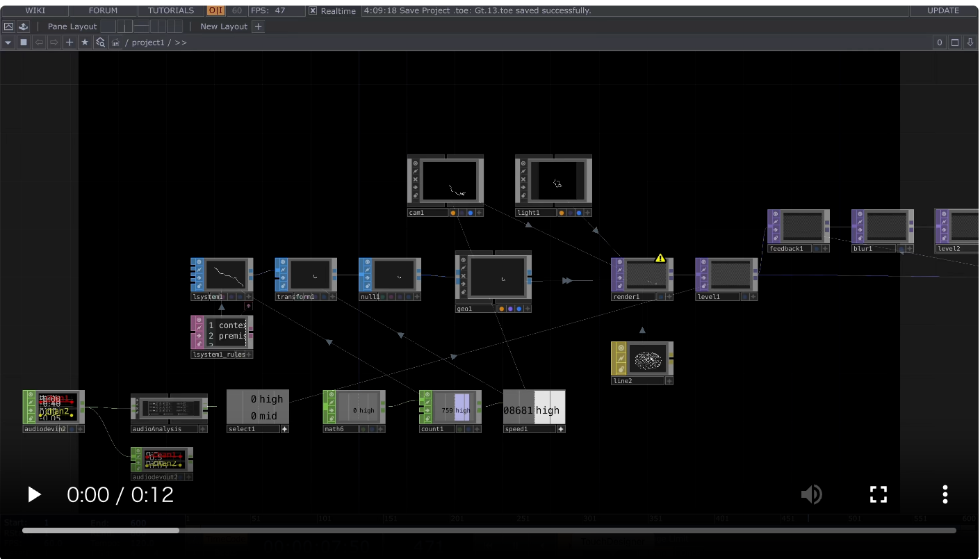The image size is (980, 559).
Task: Toggle the orange render flag on cam1
Action: click(453, 213)
